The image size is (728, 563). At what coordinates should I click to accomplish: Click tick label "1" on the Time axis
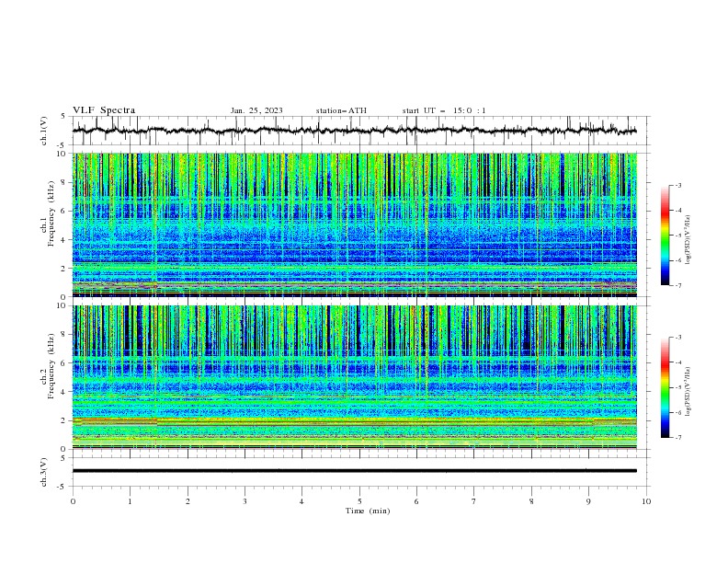tap(130, 501)
